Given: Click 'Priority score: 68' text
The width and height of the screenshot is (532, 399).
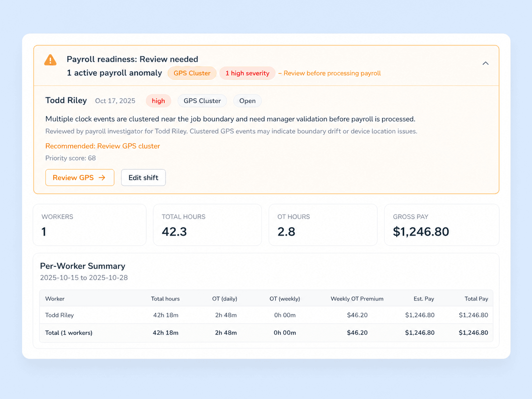Looking at the screenshot, I should 71,158.
